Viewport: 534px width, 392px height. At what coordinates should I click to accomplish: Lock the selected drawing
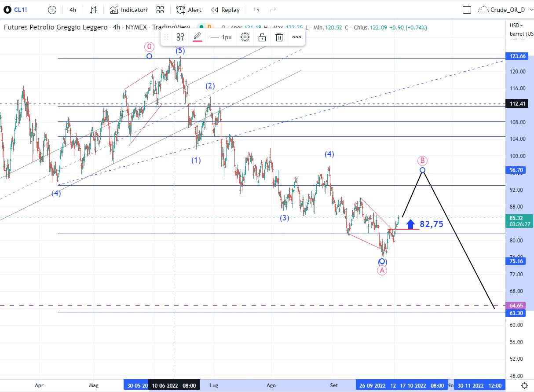(262, 37)
